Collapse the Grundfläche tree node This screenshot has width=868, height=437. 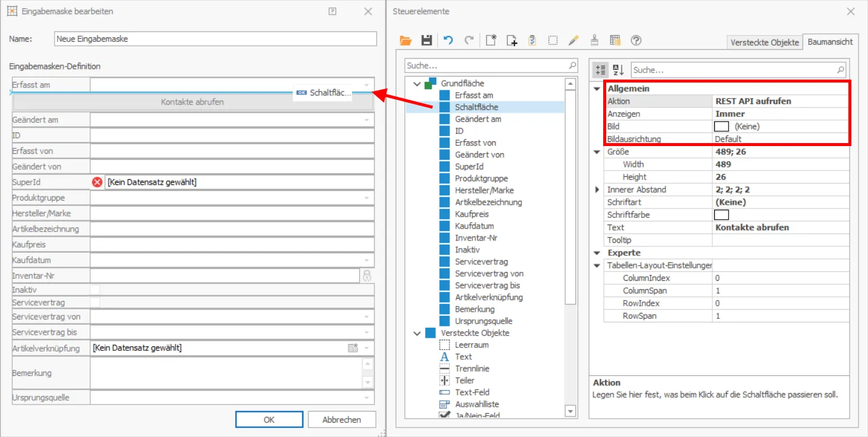point(417,84)
